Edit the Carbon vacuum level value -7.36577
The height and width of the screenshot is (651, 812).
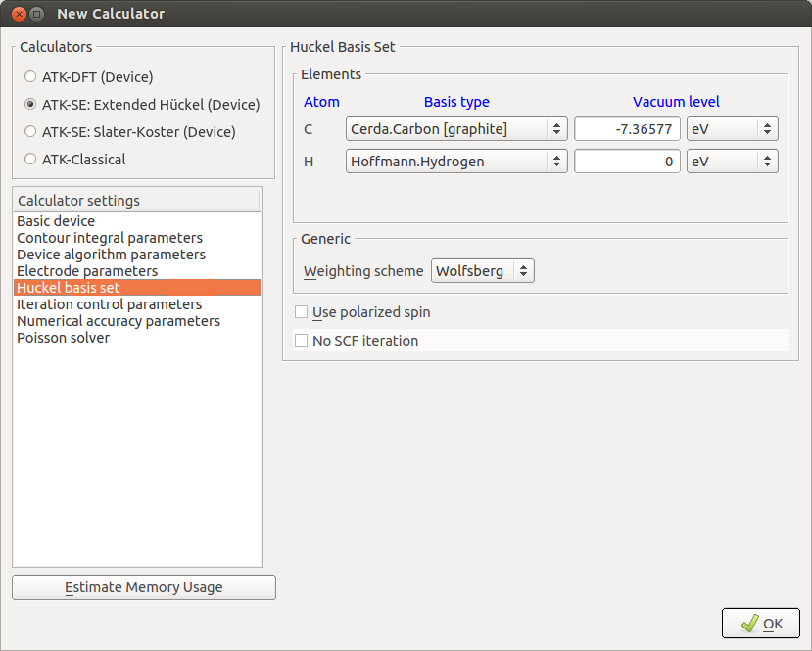627,128
